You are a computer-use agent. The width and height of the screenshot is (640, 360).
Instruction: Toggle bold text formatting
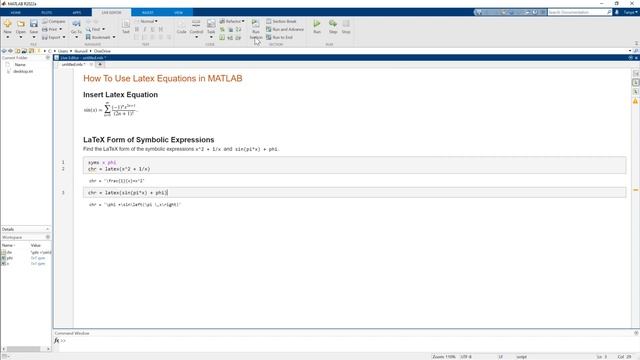tap(137, 29)
